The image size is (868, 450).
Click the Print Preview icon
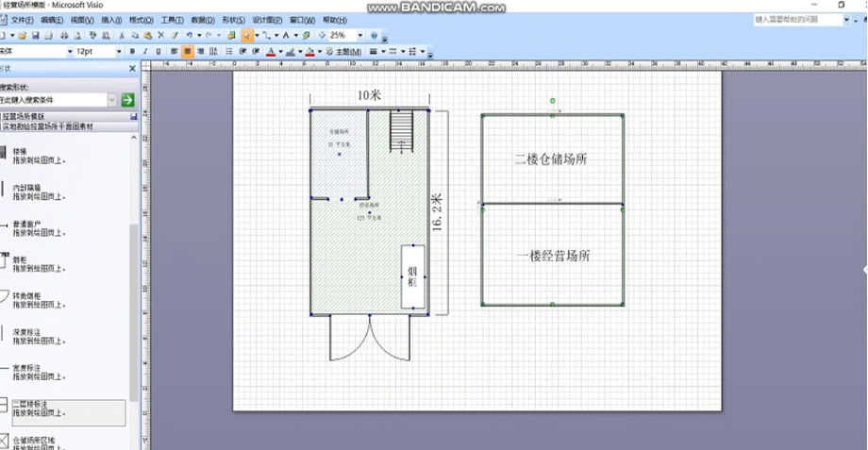77,36
